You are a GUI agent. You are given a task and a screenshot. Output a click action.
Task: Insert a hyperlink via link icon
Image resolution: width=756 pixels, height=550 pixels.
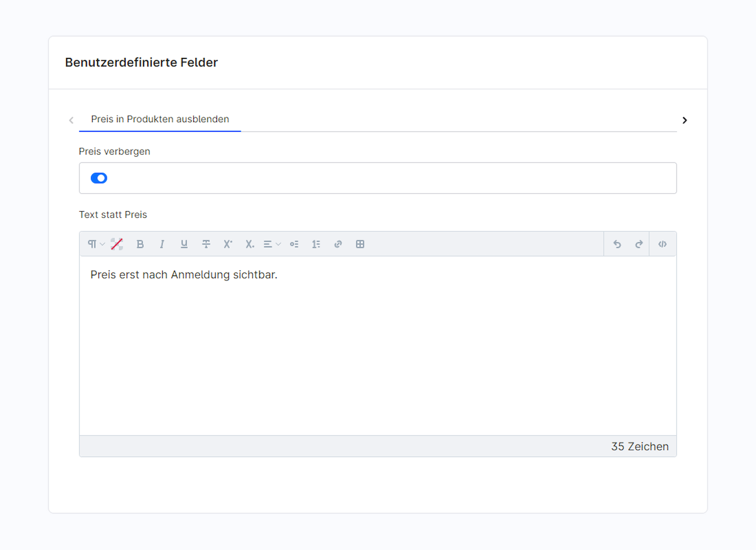click(x=338, y=244)
